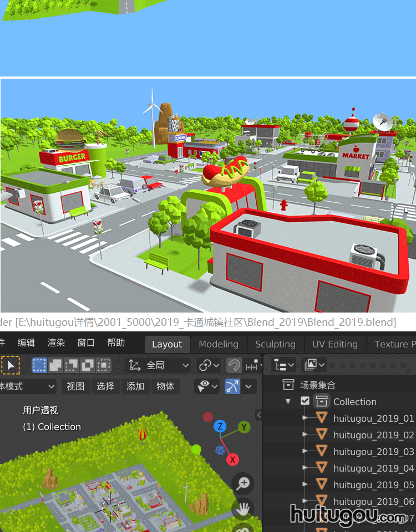Toggle the viewport gizmo display button

tap(232, 386)
